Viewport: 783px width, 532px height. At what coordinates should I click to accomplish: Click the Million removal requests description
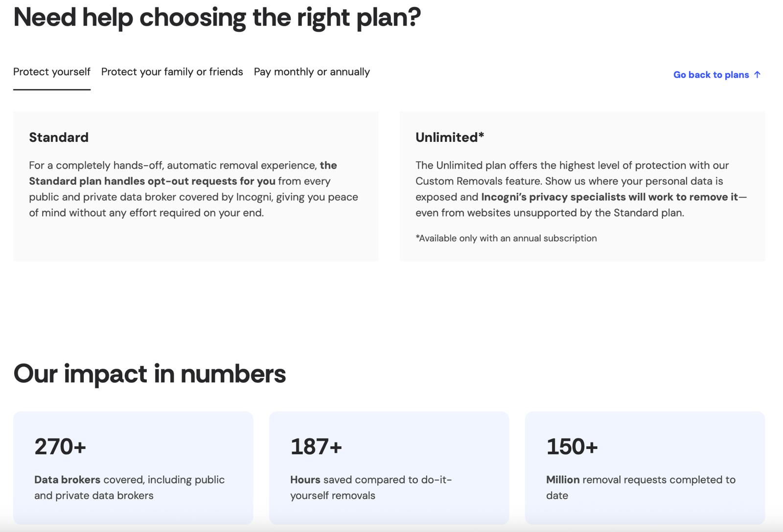pos(641,488)
